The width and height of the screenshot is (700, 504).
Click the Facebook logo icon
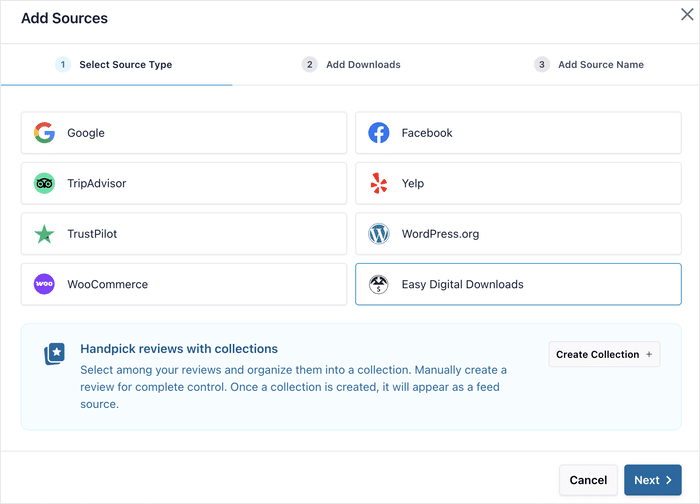pyautogui.click(x=379, y=133)
